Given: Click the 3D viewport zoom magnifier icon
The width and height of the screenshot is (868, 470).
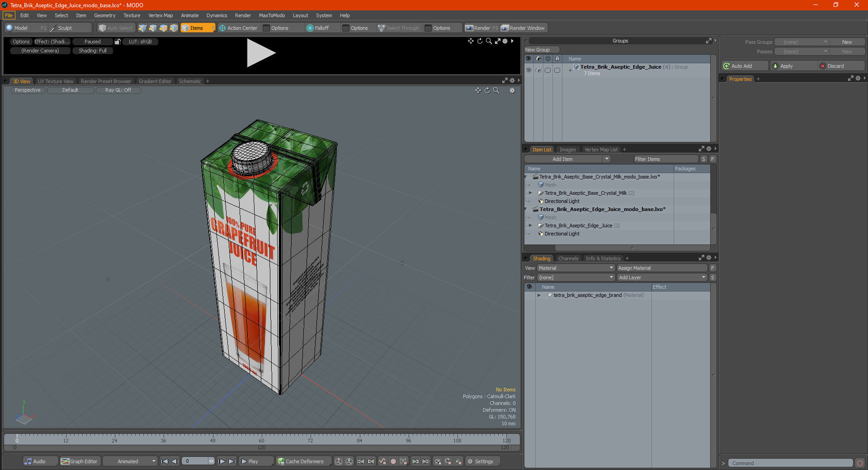Looking at the screenshot, I should pyautogui.click(x=496, y=90).
